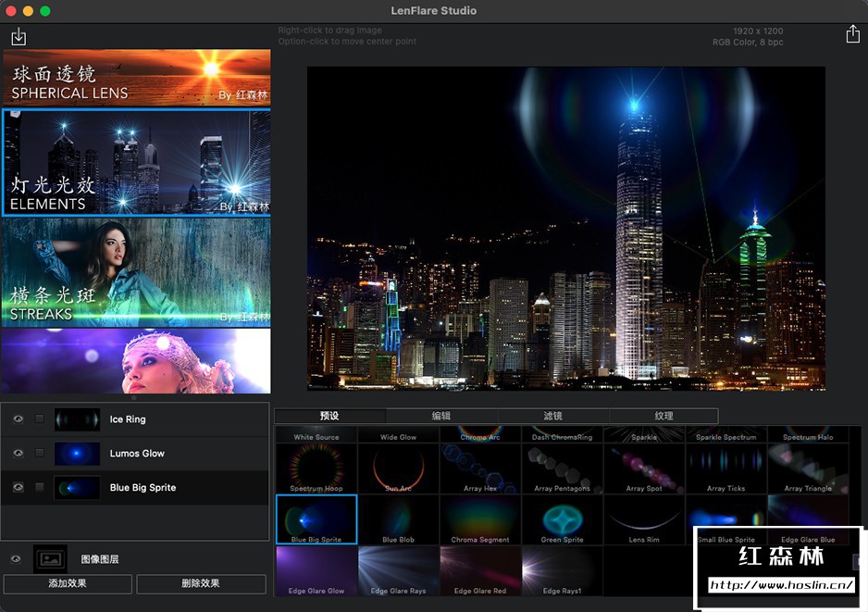868x612 pixels.
Task: Enable the Ice Ring layer checkbox
Action: point(39,419)
